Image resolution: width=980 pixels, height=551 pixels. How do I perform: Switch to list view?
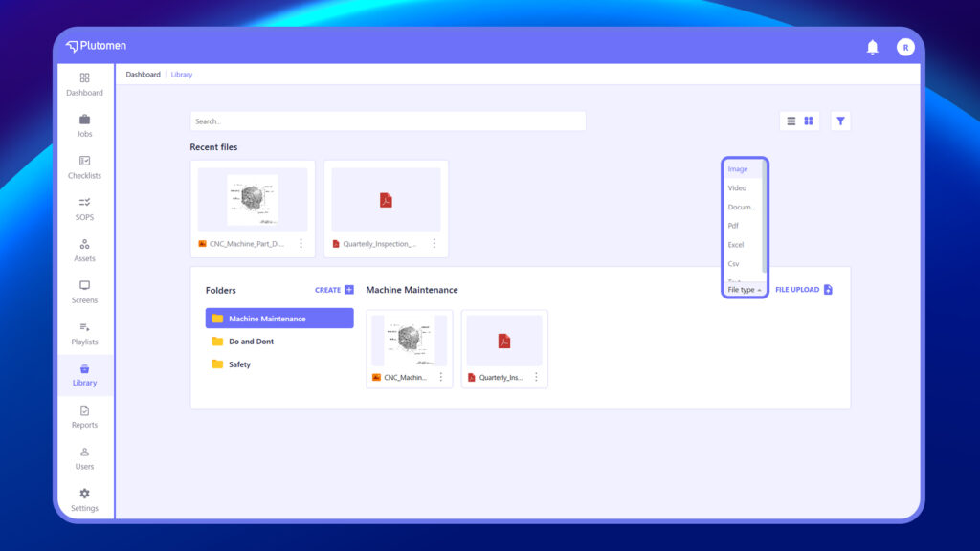pyautogui.click(x=791, y=121)
